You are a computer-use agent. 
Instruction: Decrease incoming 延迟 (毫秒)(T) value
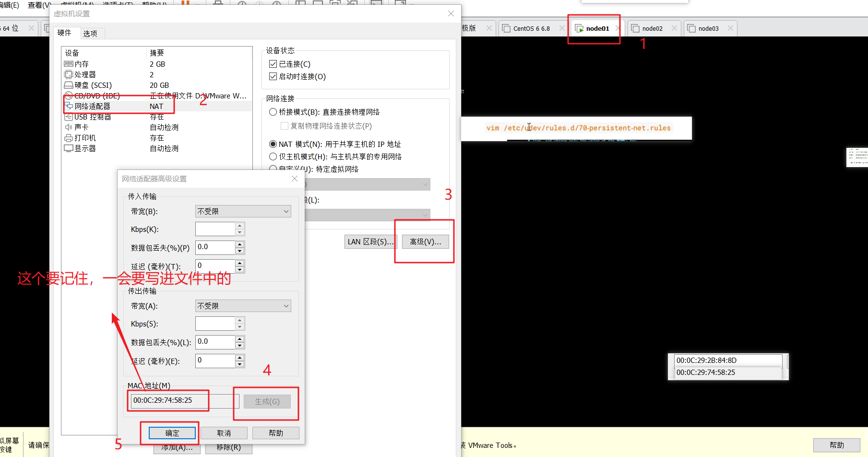point(240,269)
